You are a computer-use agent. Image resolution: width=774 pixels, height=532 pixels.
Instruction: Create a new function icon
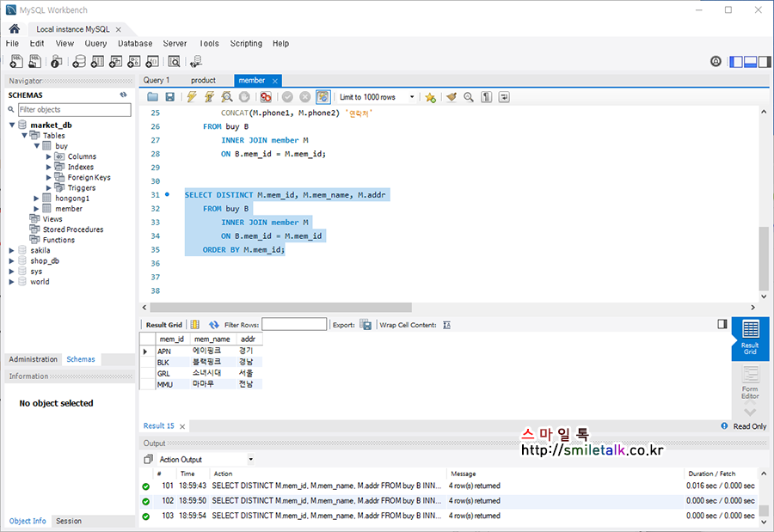152,61
